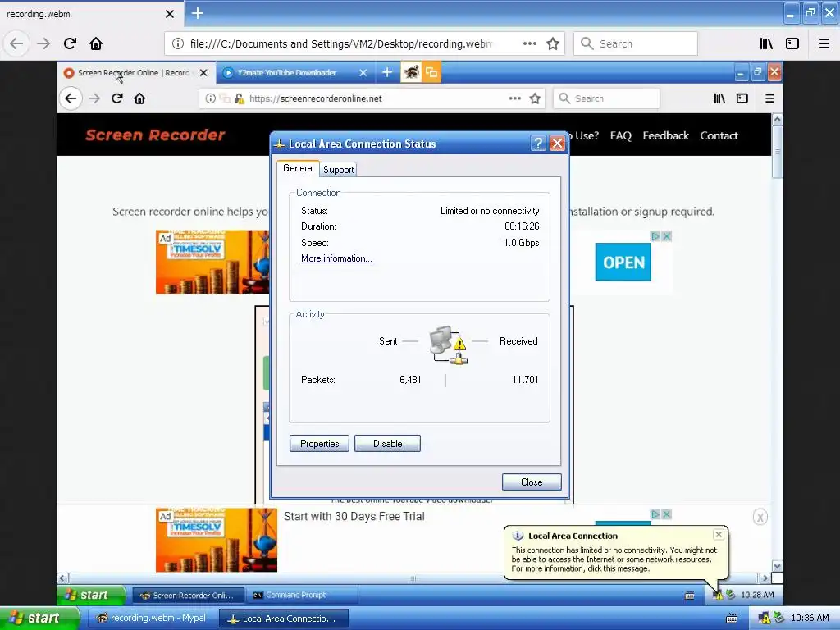This screenshot has height=630, width=840.
Task: Toggle outer browser sidebar icon
Action: coord(792,43)
